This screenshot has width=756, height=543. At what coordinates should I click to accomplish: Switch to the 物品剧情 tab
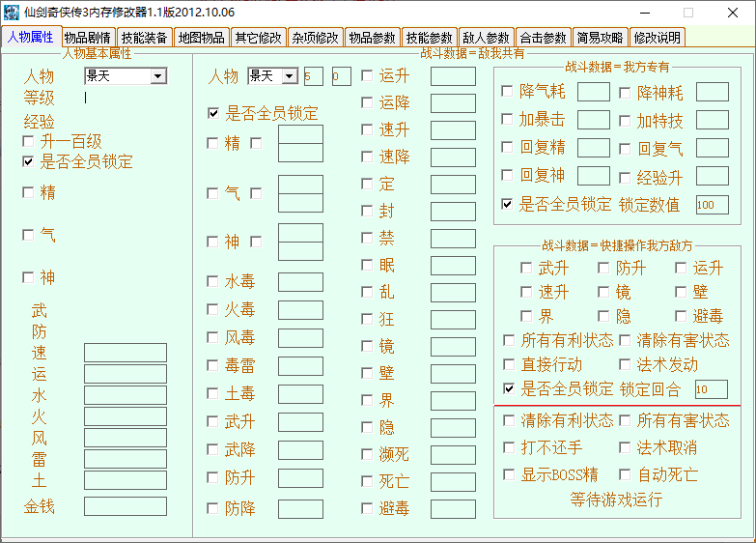pyautogui.click(x=87, y=37)
